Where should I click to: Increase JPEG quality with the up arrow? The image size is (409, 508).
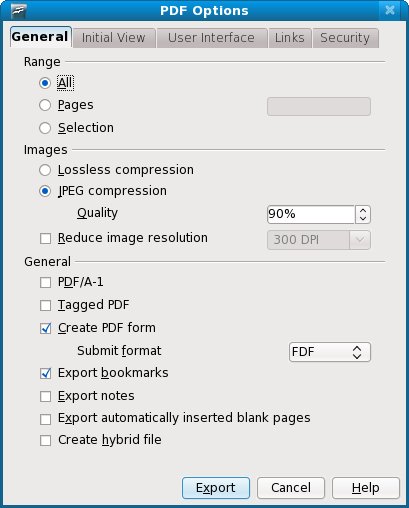click(x=363, y=210)
